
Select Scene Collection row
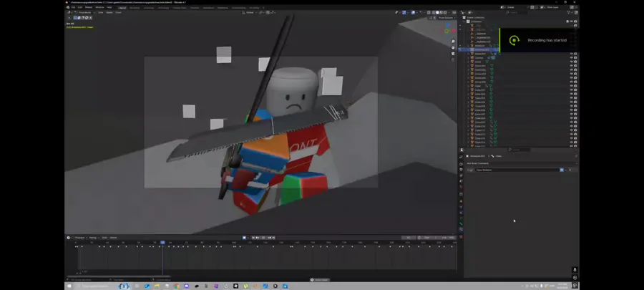(x=476, y=18)
